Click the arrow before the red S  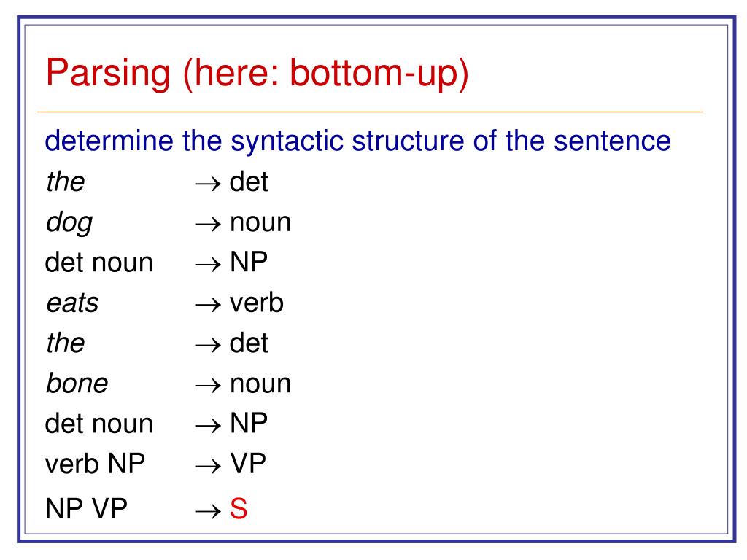click(208, 511)
